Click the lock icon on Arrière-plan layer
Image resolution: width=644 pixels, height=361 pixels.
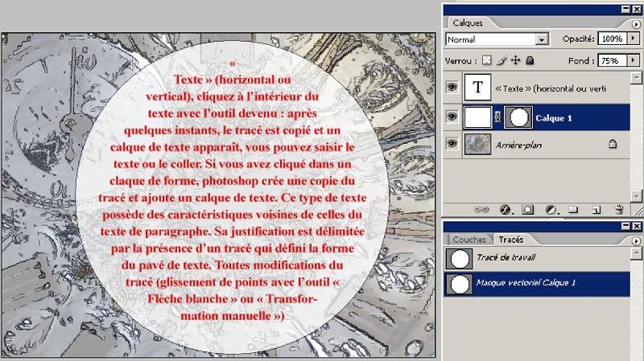pos(613,144)
